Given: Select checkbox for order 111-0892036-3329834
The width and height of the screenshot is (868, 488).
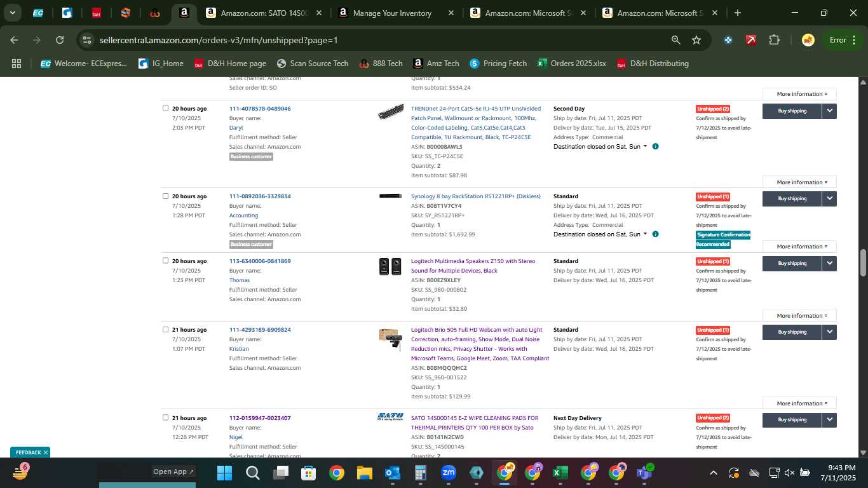Looking at the screenshot, I should pos(166,196).
